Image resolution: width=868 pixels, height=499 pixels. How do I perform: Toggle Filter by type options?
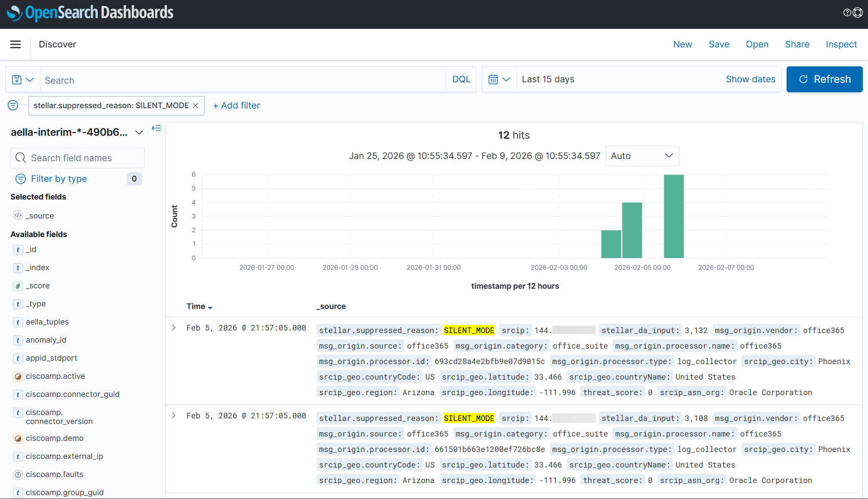click(59, 179)
